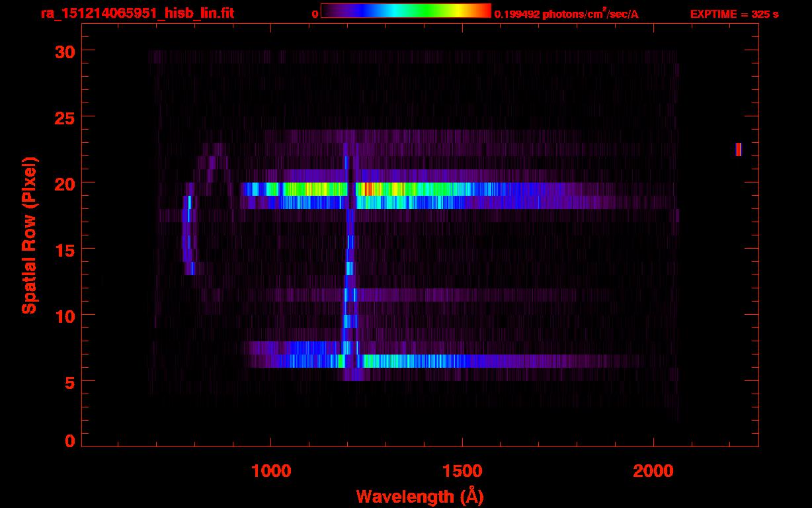Click the EXPTIME = 325 s label
The image size is (812, 508).
(x=734, y=14)
